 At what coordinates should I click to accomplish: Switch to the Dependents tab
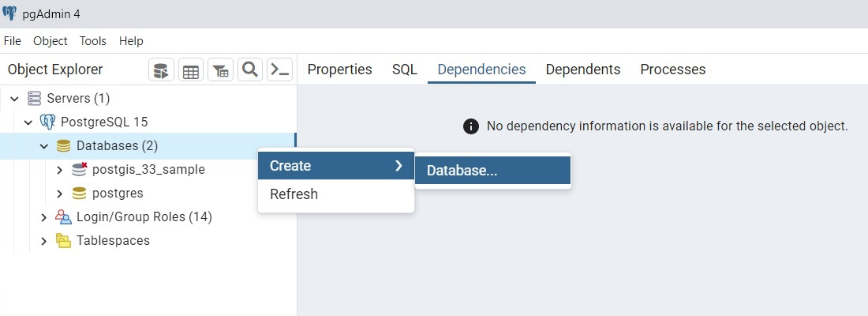[583, 70]
